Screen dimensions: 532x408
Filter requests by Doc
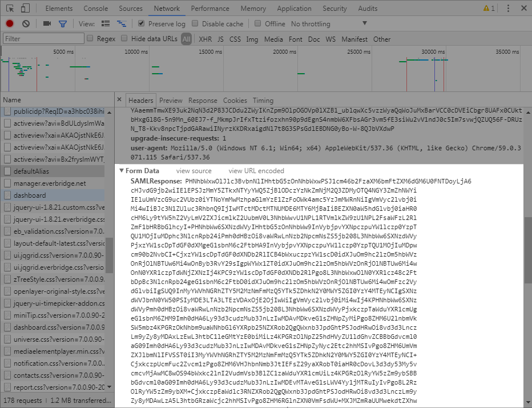coord(314,39)
